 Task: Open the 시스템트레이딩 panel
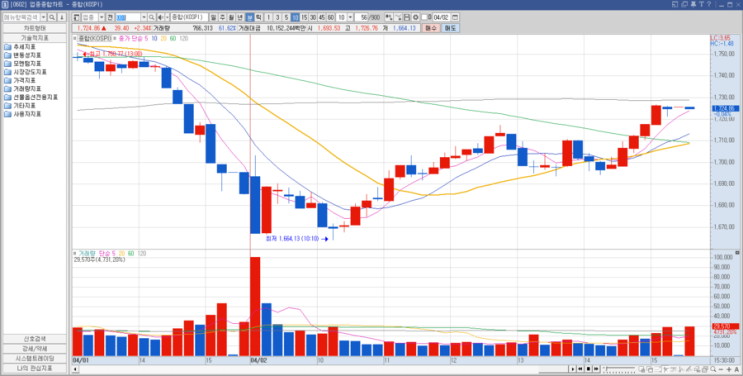pyautogui.click(x=35, y=358)
